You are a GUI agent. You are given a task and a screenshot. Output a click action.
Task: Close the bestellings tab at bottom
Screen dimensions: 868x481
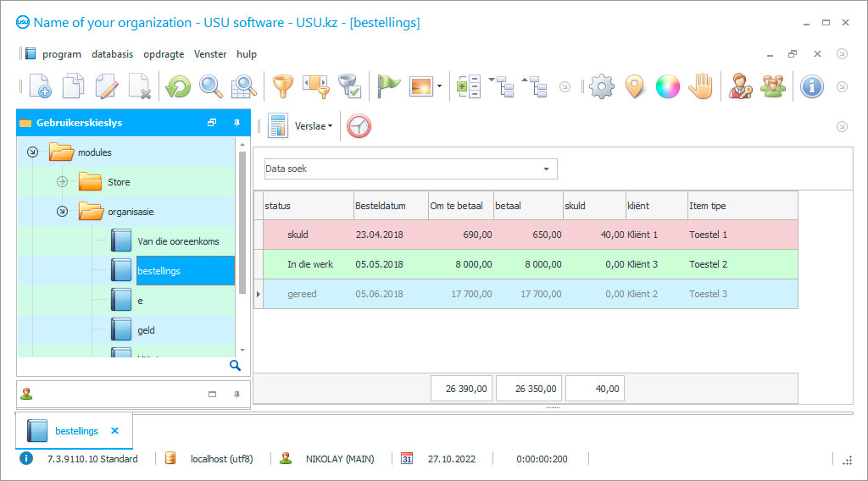115,431
